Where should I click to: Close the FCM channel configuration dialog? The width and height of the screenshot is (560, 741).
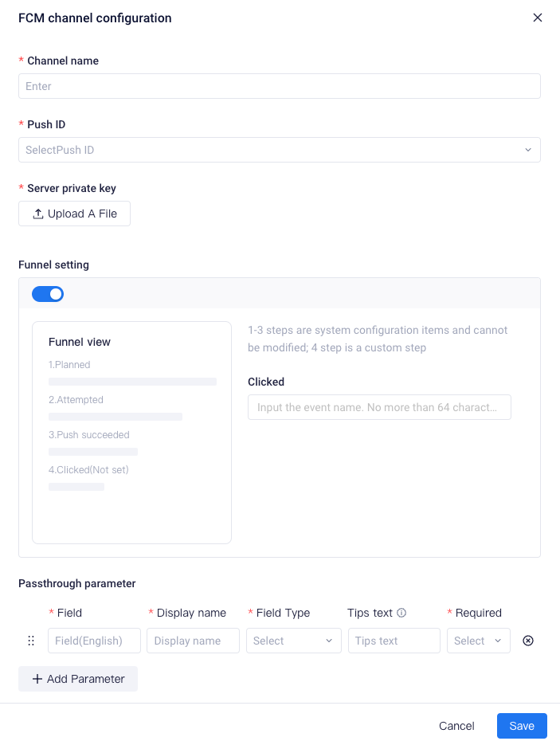538,18
